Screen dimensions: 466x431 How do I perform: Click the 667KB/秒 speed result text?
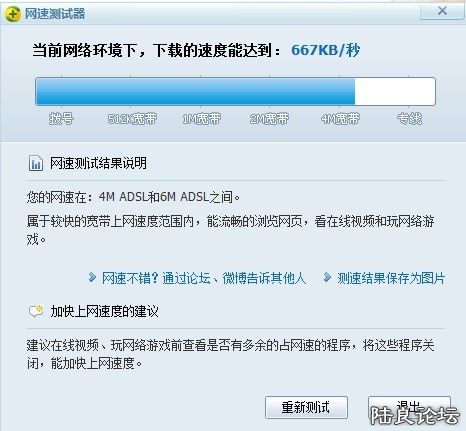(x=326, y=50)
